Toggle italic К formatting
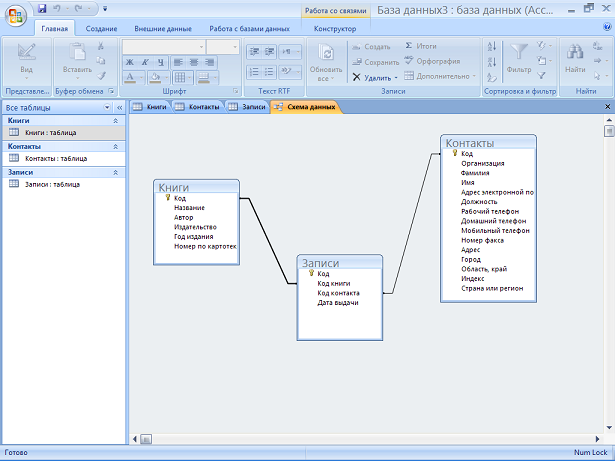615x461 pixels. coord(145,62)
